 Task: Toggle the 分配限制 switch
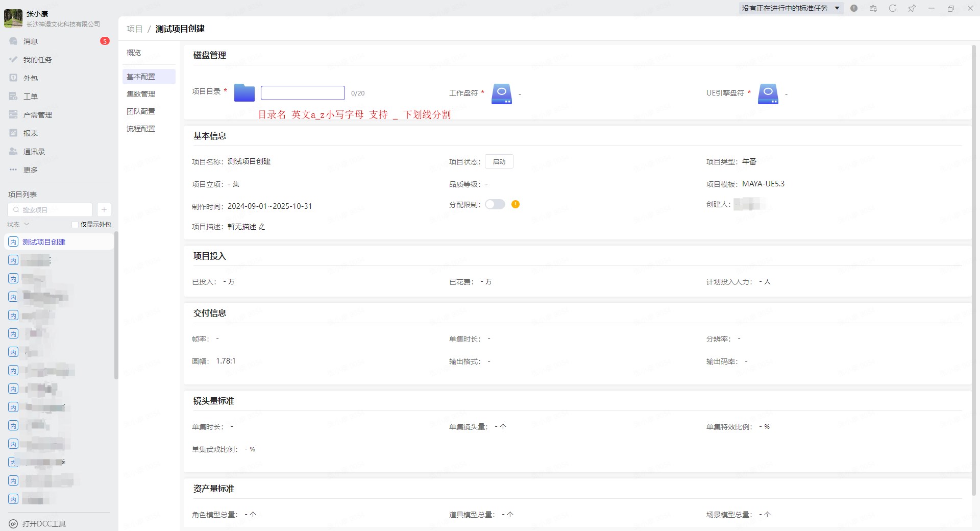pyautogui.click(x=495, y=204)
